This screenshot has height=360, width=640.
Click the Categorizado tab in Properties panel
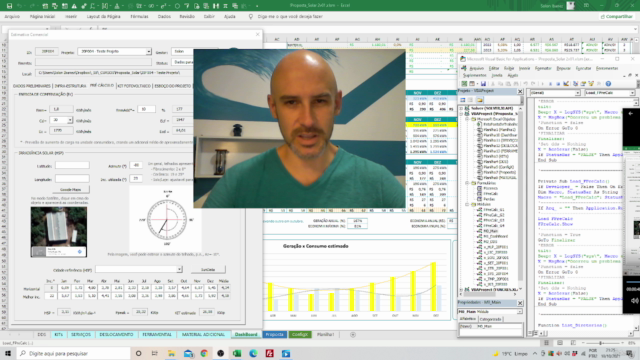click(x=490, y=319)
